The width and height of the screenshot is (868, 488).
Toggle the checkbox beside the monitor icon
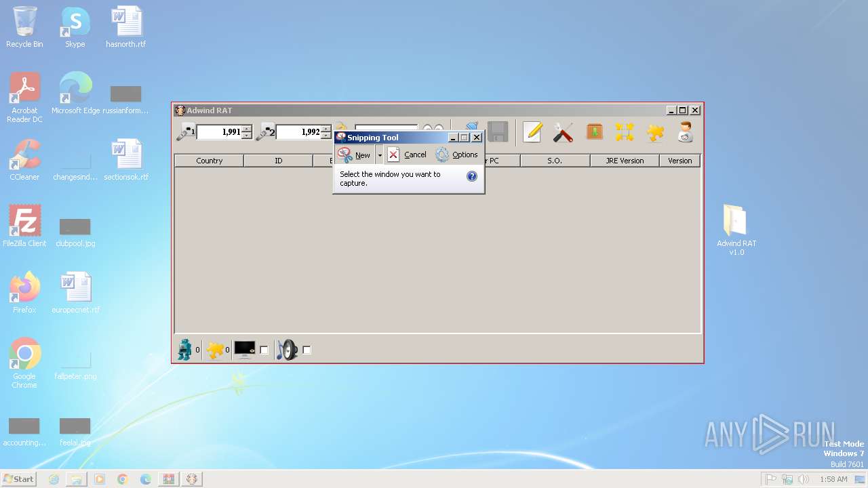pos(264,350)
